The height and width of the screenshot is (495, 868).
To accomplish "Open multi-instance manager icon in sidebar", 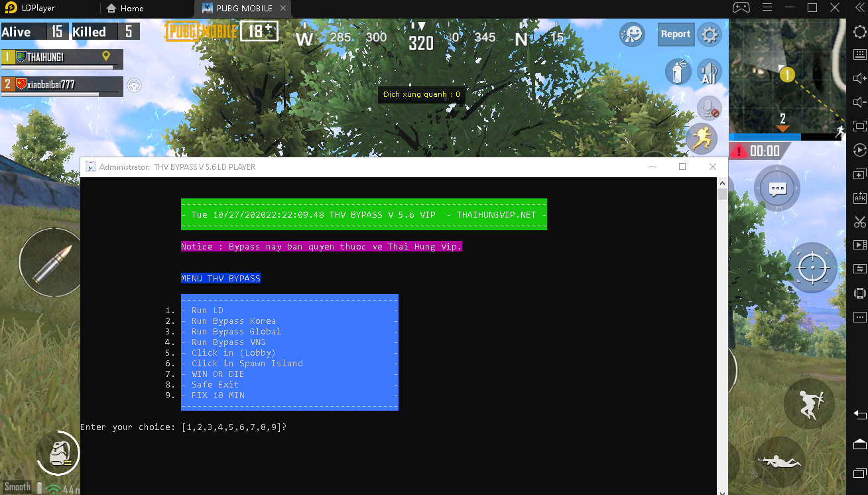I will point(859,174).
